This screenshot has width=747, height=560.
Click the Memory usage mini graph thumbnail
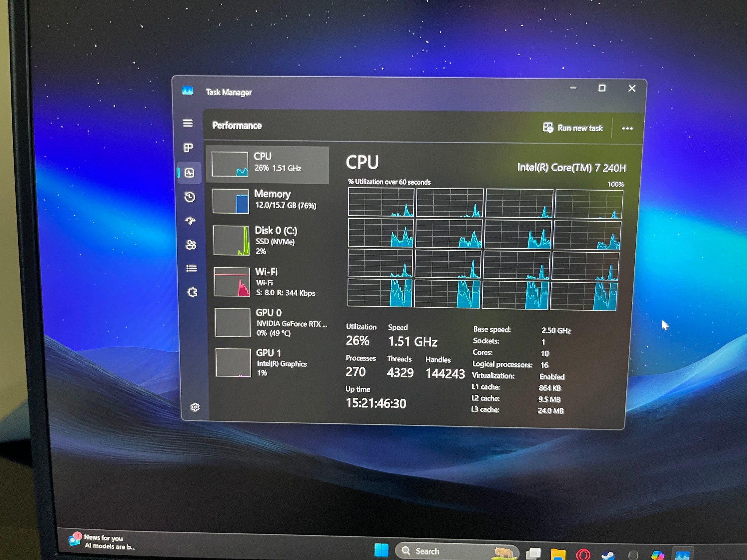click(231, 201)
